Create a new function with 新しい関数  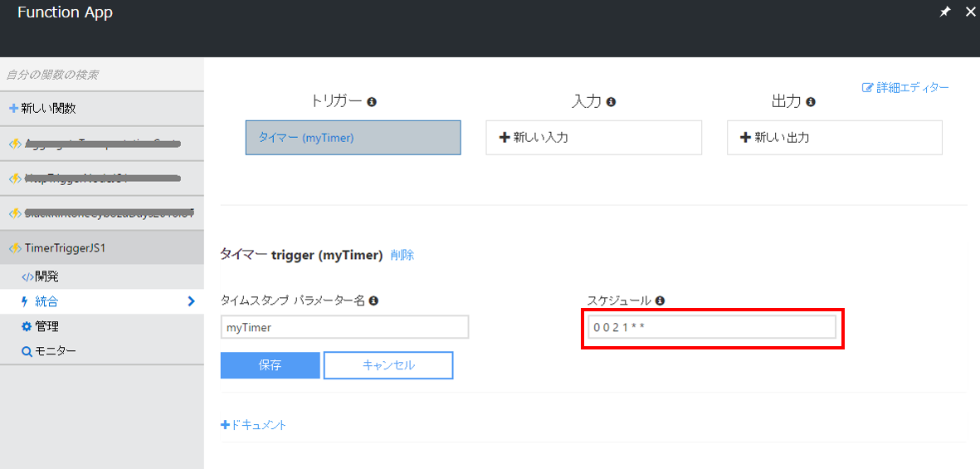coord(102,109)
